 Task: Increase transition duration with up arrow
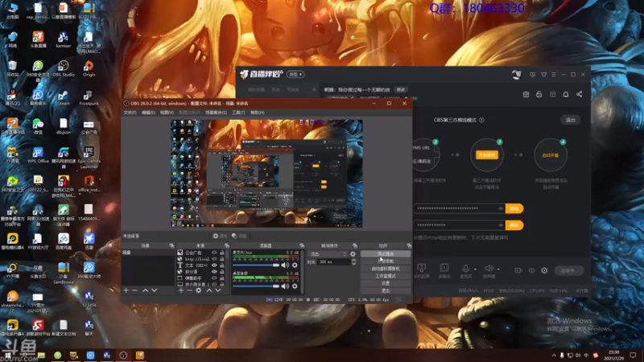tap(353, 260)
